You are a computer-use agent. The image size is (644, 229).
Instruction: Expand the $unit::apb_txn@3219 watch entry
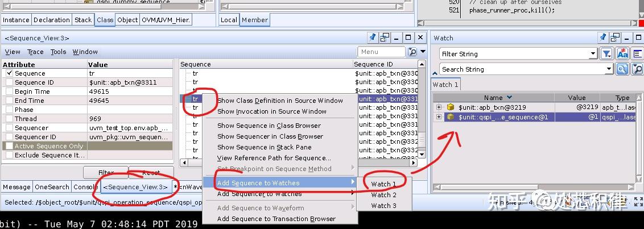coord(439,107)
